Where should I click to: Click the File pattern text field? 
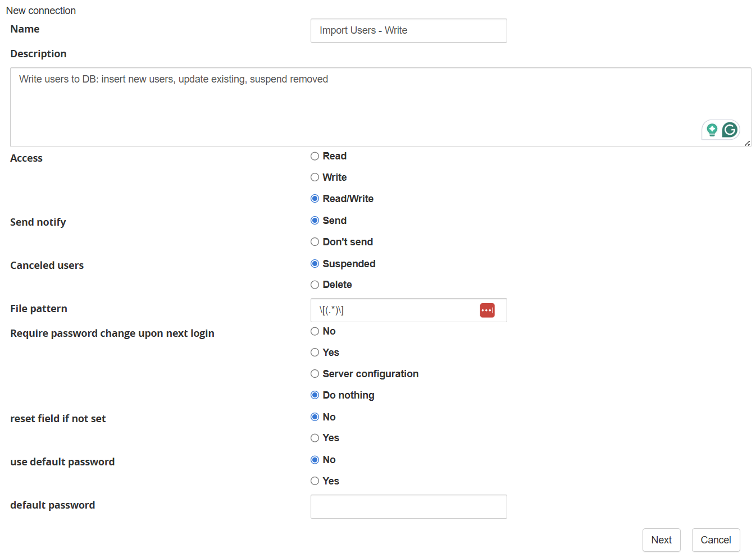[x=393, y=310]
